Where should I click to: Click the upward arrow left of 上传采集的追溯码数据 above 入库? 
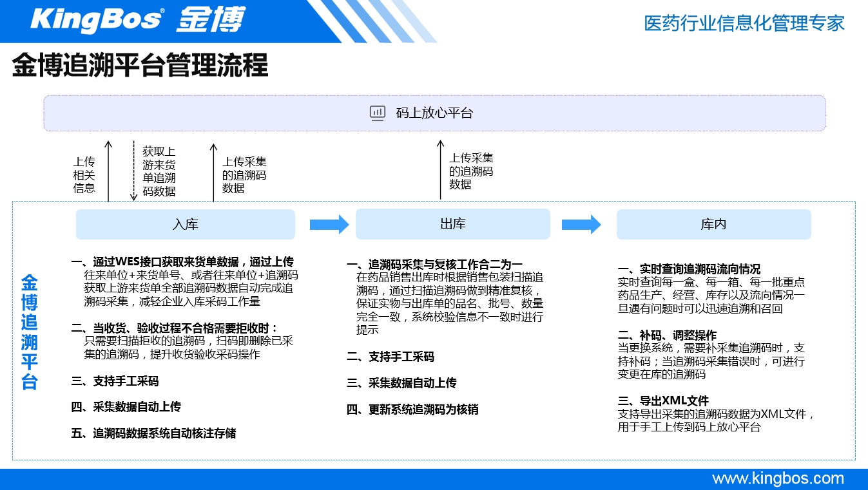click(x=213, y=173)
